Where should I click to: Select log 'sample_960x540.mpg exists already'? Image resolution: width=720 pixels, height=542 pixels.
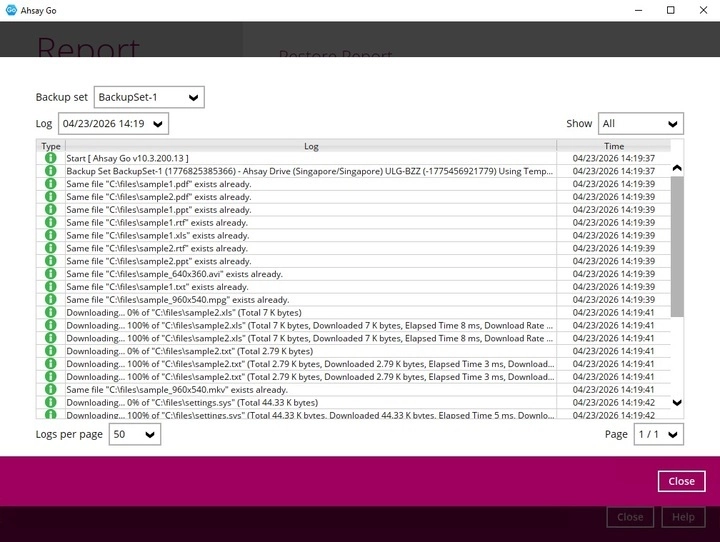(x=353, y=299)
